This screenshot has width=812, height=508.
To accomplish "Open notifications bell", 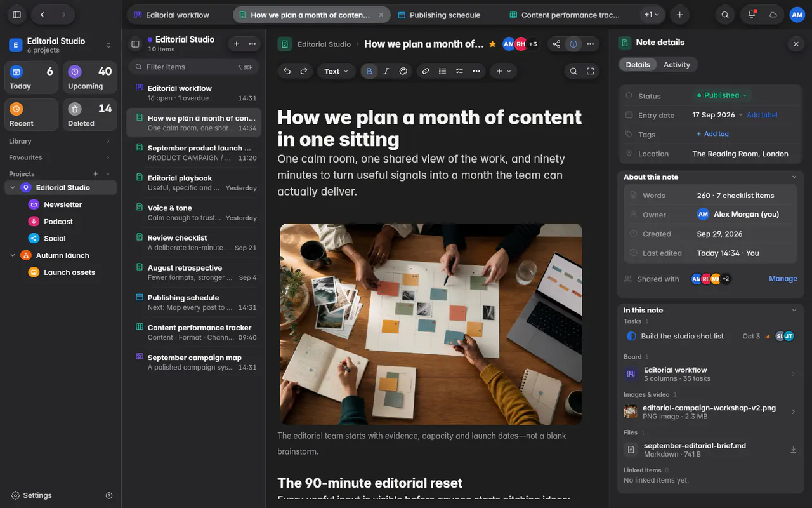I will [x=752, y=15].
